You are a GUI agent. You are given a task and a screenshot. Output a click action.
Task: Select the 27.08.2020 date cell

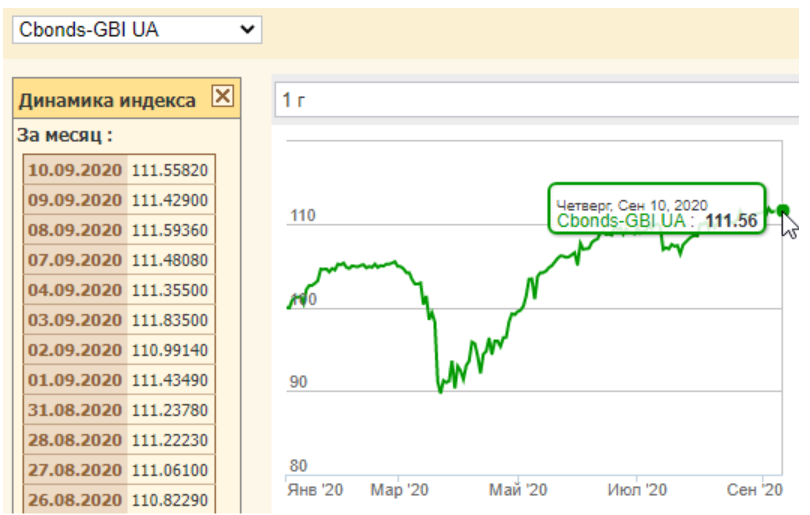point(75,470)
